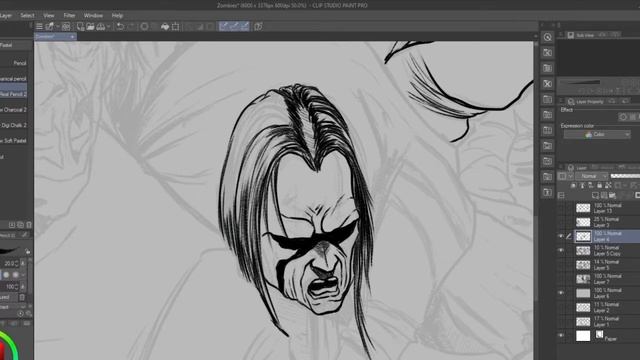Toggle first snap-to-ruler button in command bar
Viewport: 640px width, 360px height.
224,27
